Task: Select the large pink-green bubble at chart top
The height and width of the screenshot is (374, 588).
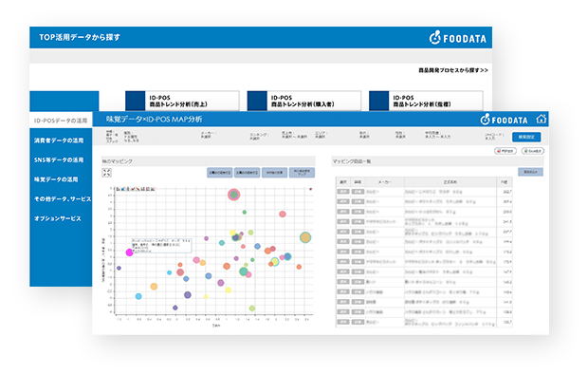Action: 233,195
